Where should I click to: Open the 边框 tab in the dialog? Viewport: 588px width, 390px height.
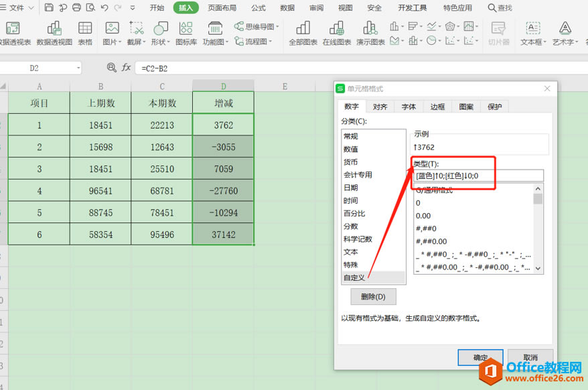tap(437, 107)
